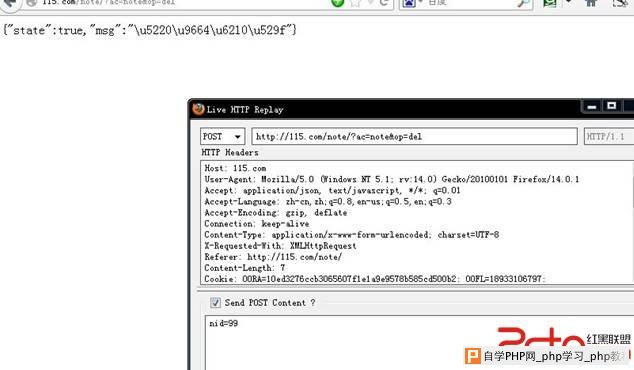This screenshot has width=634, height=370.
Task: Click the green plus icon in address bar
Action: point(337,2)
